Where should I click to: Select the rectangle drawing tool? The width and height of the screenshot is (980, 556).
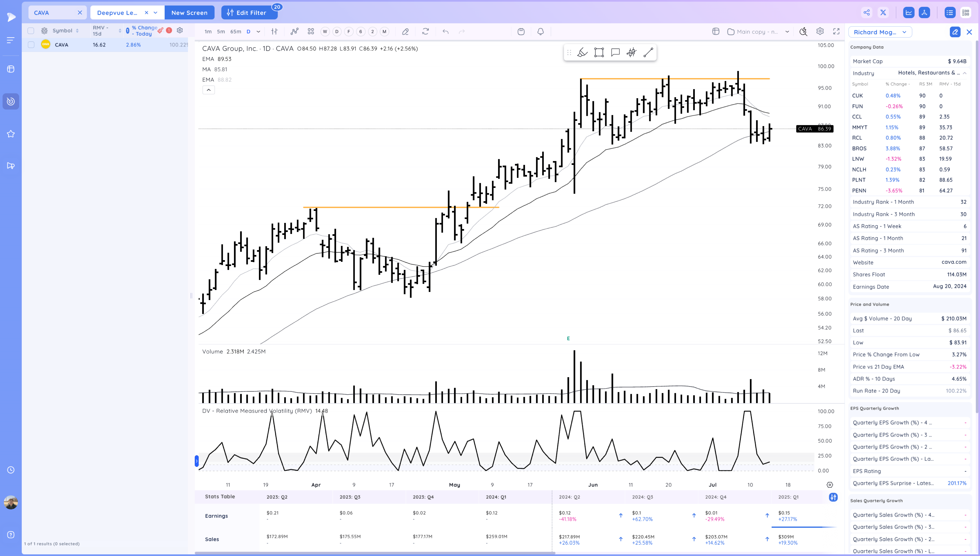(x=599, y=52)
